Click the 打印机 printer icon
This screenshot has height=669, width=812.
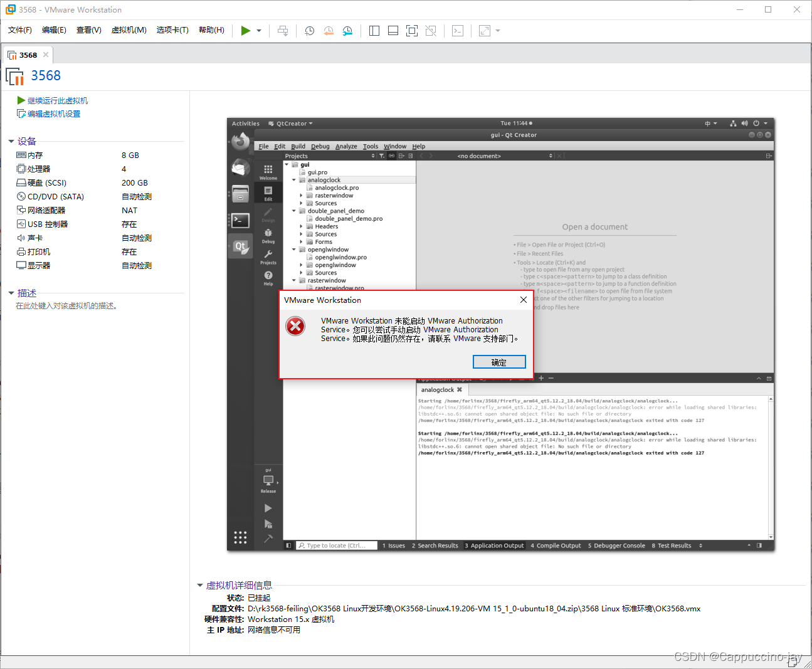pos(21,251)
